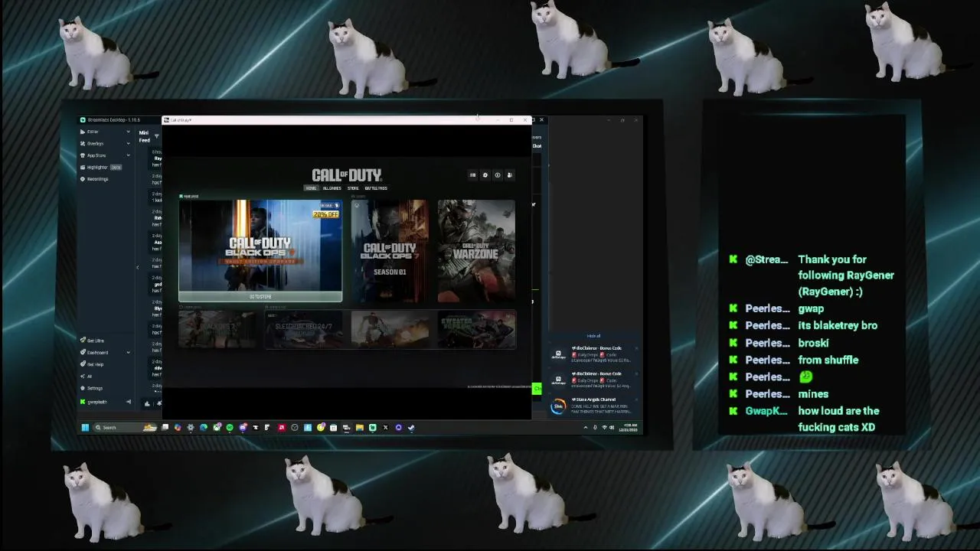The height and width of the screenshot is (551, 980).
Task: Select HOME tab in Call of Duty launcher
Action: point(311,188)
